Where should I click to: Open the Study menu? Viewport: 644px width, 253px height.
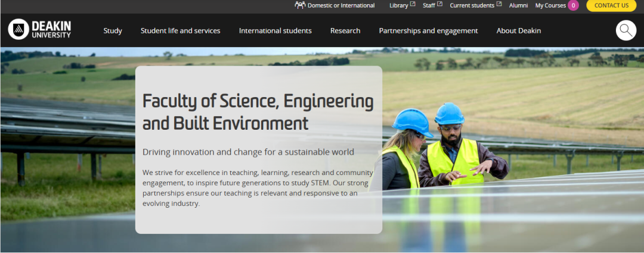pyautogui.click(x=113, y=31)
